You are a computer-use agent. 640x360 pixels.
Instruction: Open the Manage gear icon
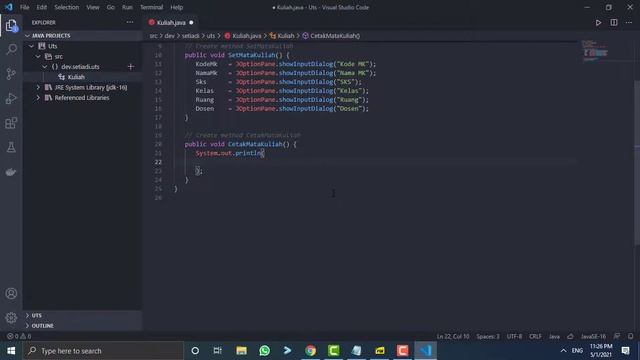11,318
